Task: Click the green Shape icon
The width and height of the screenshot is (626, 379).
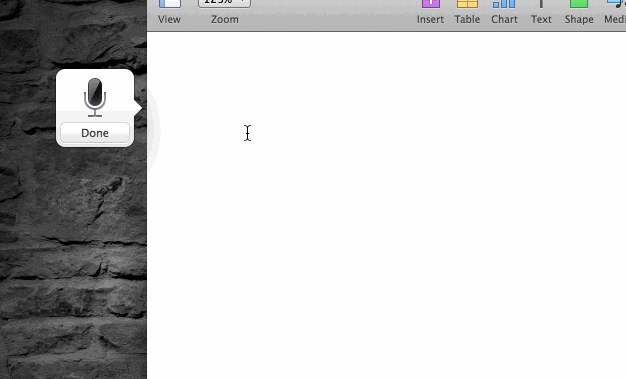Action: [578, 4]
